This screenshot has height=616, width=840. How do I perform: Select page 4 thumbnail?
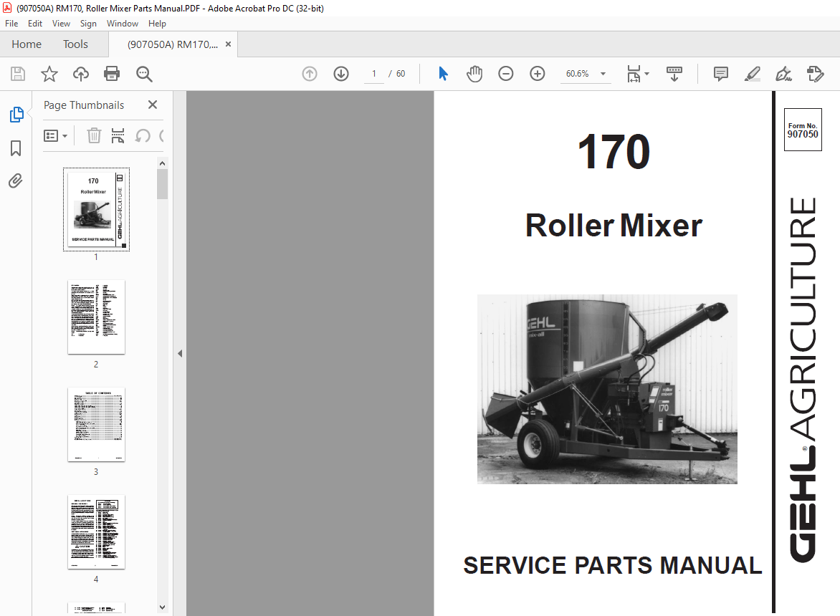(97, 532)
